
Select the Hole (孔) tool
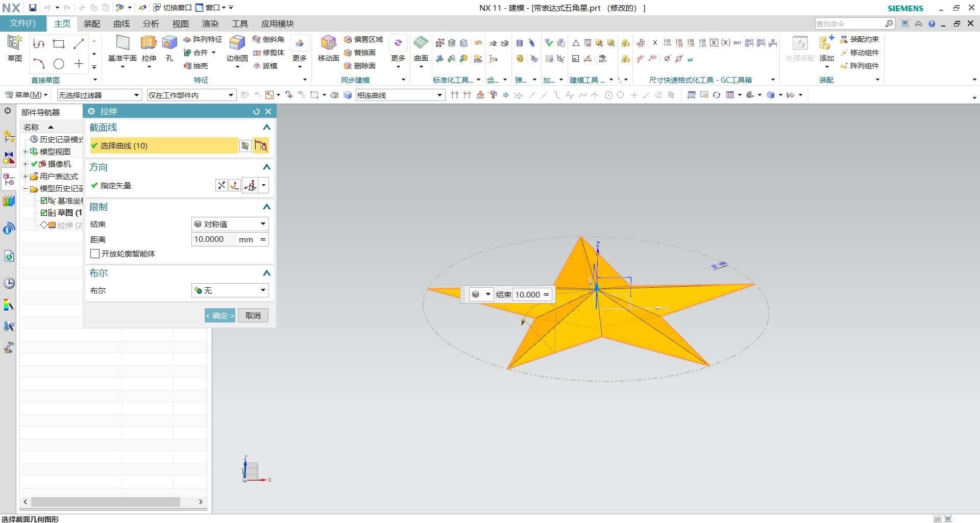(169, 48)
